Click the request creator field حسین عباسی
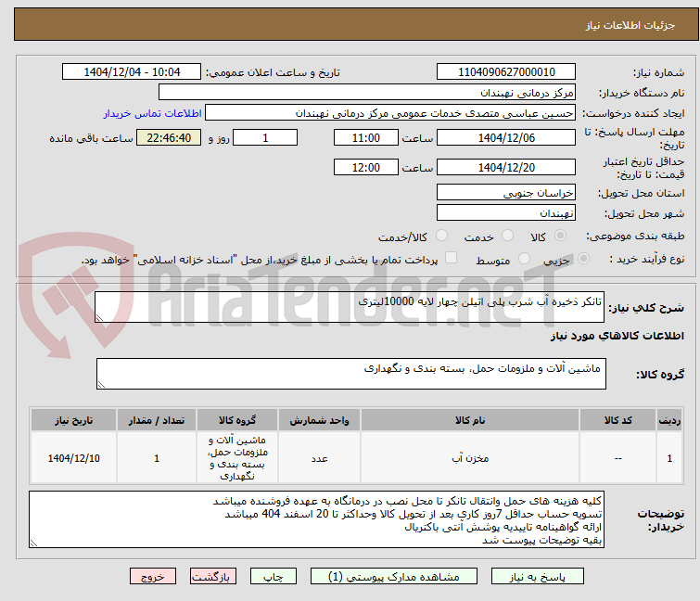This screenshot has height=601, width=700. point(390,113)
